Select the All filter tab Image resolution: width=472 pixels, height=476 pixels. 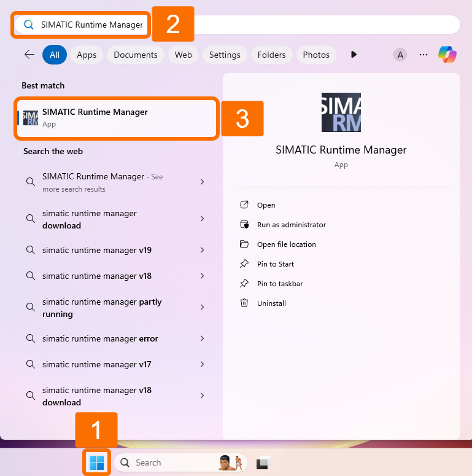pos(54,55)
